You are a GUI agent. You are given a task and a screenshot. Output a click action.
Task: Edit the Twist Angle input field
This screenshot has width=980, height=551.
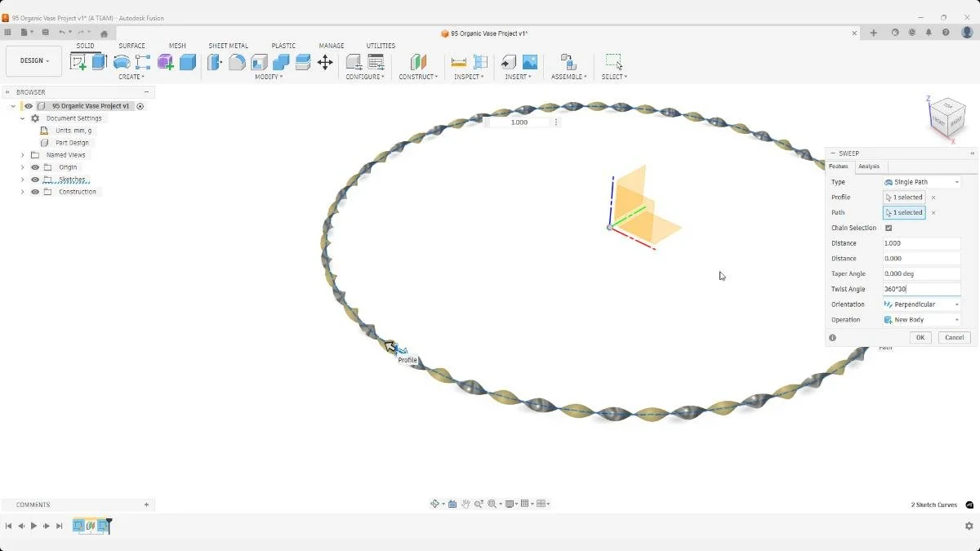921,288
